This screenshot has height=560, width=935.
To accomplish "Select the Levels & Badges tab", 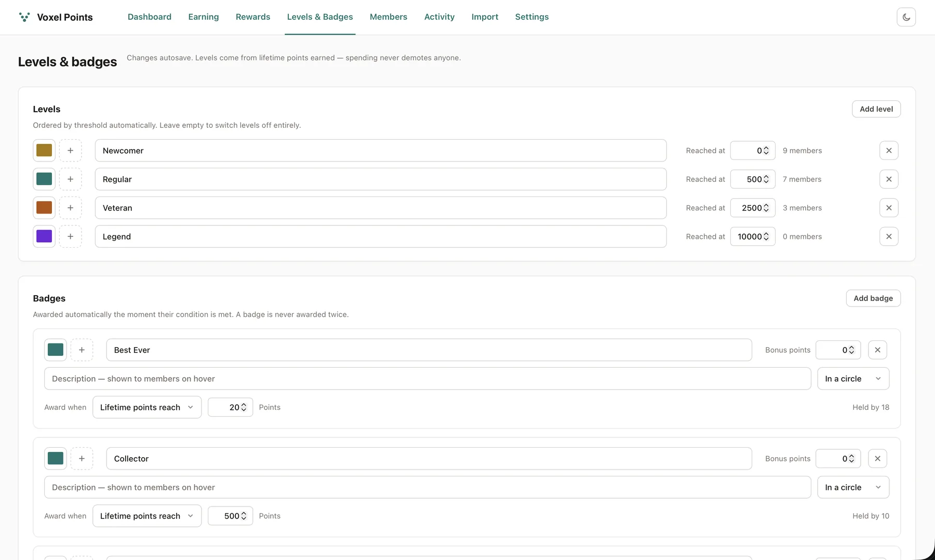I will 320,17.
